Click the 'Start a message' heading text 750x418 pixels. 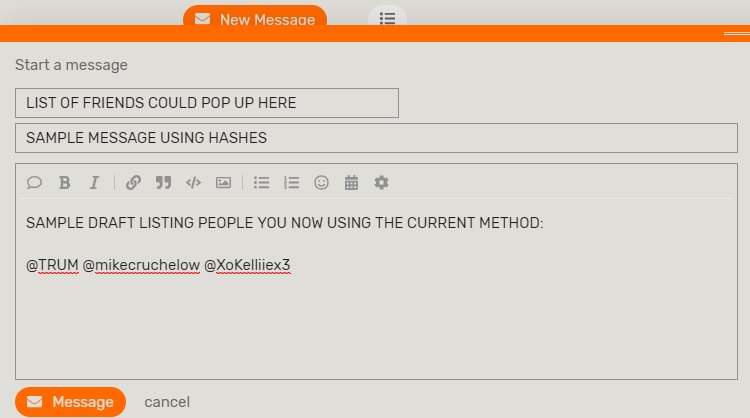coord(71,65)
